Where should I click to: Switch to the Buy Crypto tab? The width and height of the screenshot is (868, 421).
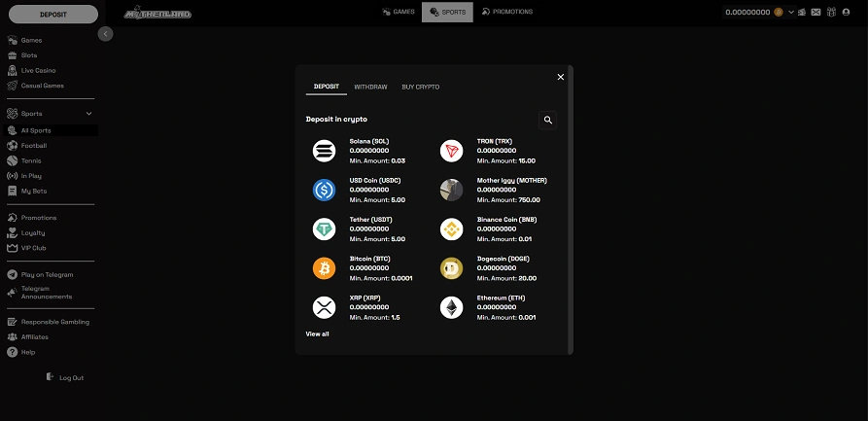point(420,87)
